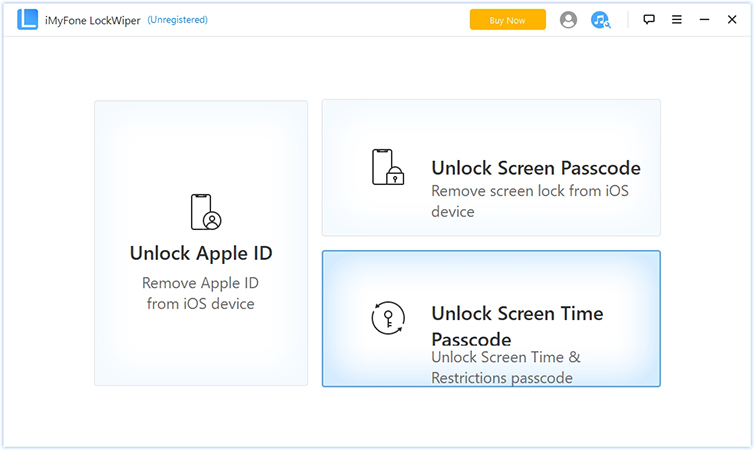Click the Unlock Apple ID heading
The height and width of the screenshot is (451, 755).
pyautogui.click(x=201, y=253)
